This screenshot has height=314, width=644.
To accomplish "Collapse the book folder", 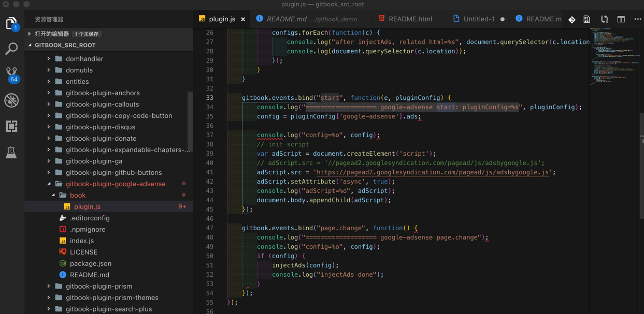I will pyautogui.click(x=77, y=195).
